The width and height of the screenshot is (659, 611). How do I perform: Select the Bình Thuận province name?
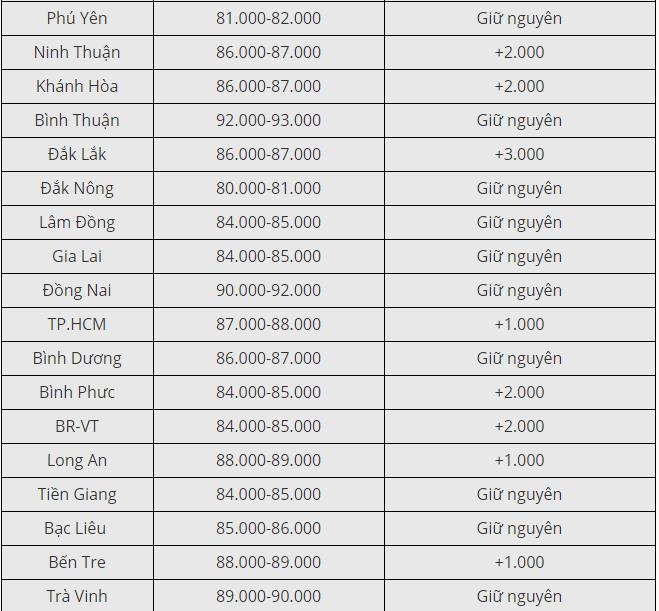(77, 121)
